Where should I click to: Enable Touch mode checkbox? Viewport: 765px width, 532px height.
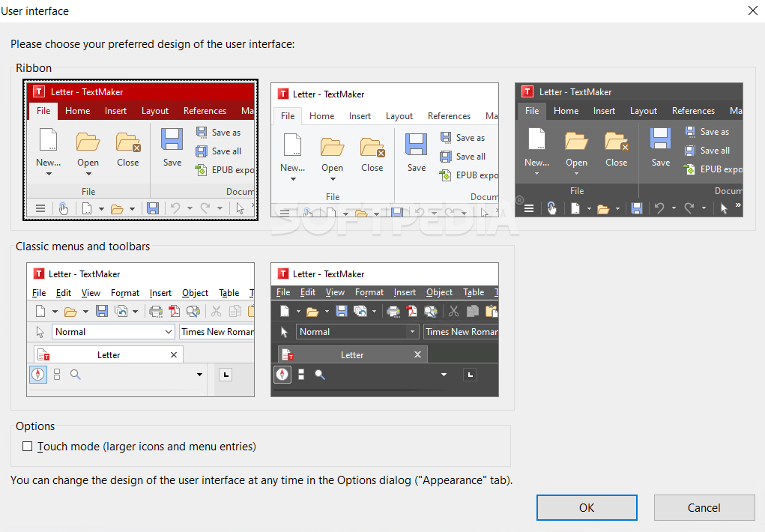27,446
